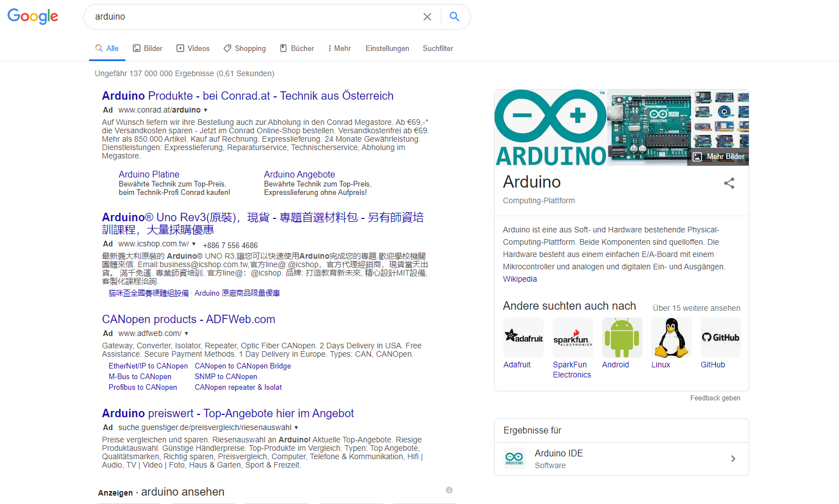Image resolution: width=839 pixels, height=504 pixels.
Task: Open the Arduino Uno Rev3 icshop ad title
Action: coord(263,223)
